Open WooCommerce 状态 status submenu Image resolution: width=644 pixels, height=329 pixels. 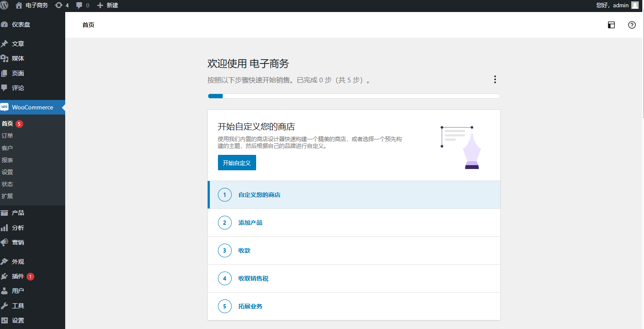click(7, 184)
